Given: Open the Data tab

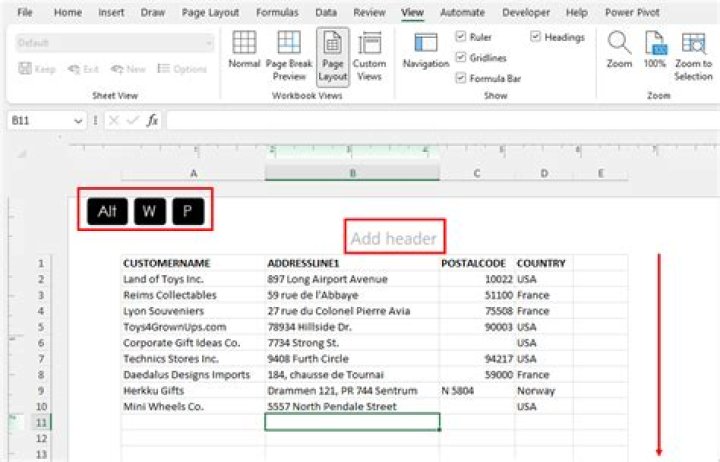Looking at the screenshot, I should [326, 12].
